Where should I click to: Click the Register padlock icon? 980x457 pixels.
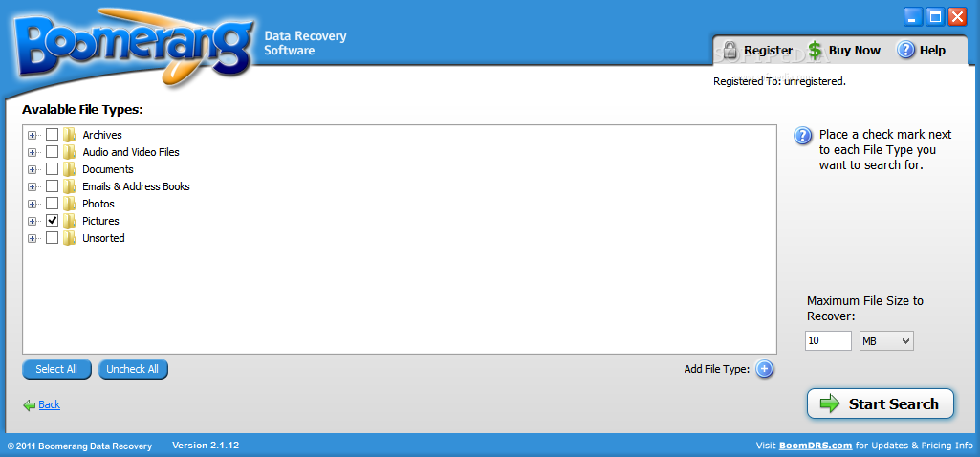729,50
